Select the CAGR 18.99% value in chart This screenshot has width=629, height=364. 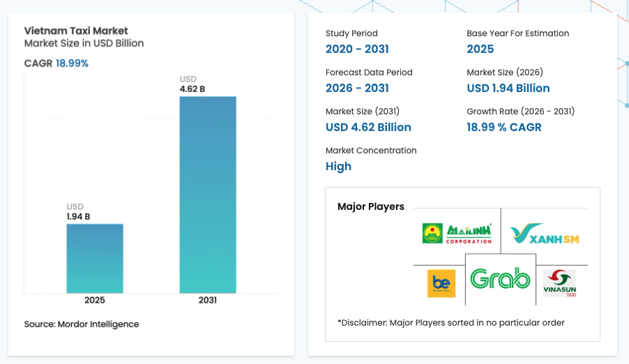pos(72,63)
